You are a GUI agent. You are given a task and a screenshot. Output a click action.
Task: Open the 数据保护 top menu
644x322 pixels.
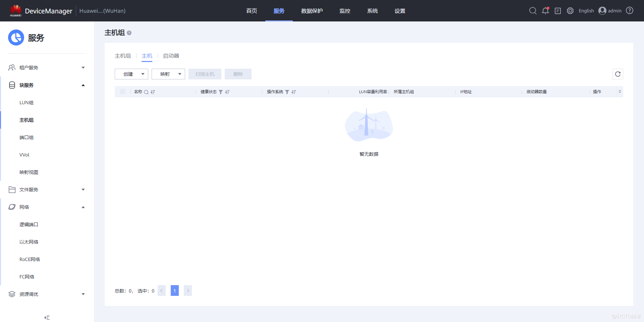(312, 11)
